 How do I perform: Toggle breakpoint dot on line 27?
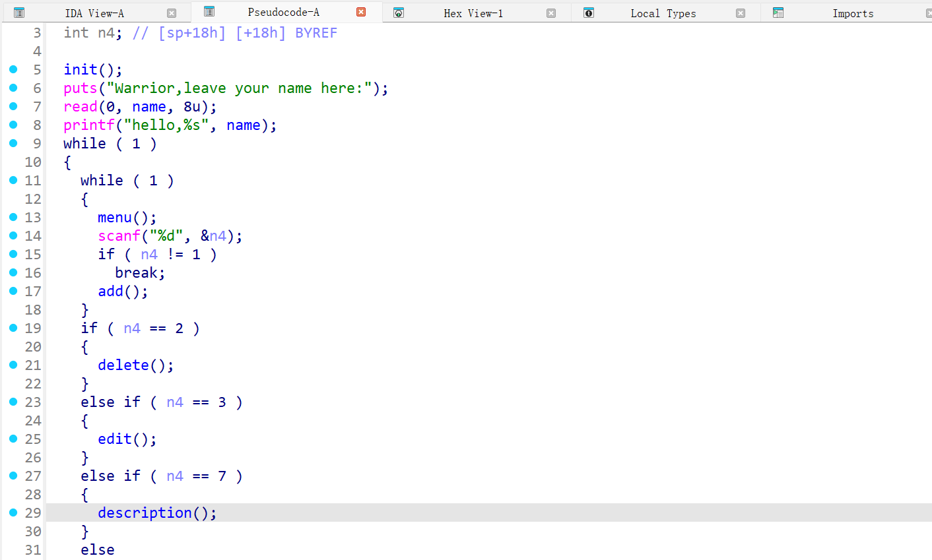pos(13,476)
